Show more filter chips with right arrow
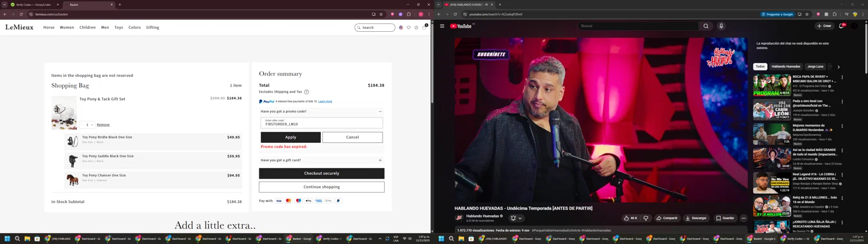Image resolution: width=868 pixels, height=244 pixels. [838, 66]
